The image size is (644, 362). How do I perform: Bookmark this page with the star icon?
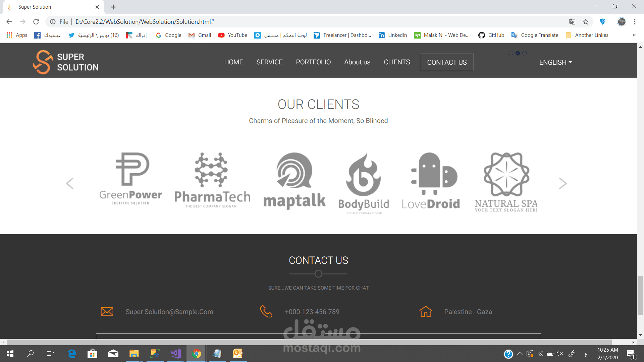coord(586,22)
